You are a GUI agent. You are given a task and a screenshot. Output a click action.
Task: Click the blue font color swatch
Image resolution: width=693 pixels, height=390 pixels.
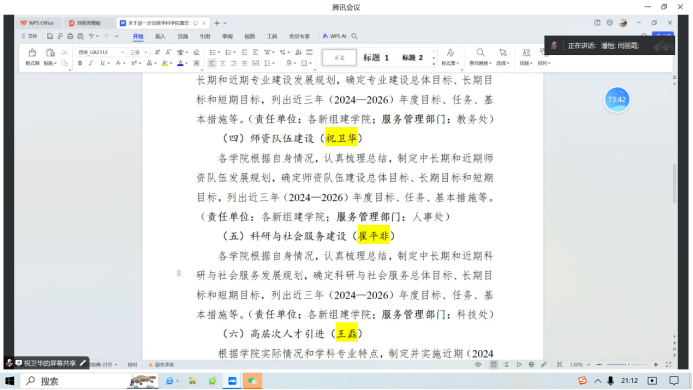(180, 64)
